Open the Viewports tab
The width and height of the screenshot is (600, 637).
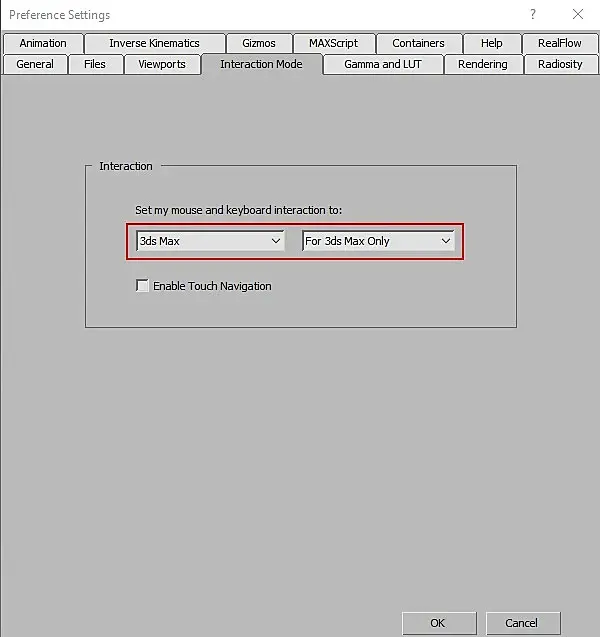162,65
